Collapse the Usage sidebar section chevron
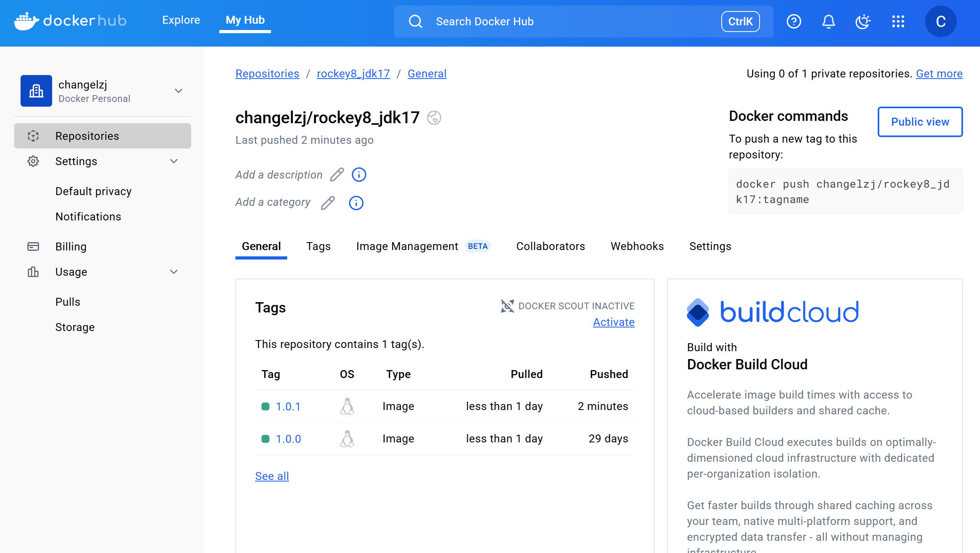 pos(174,272)
